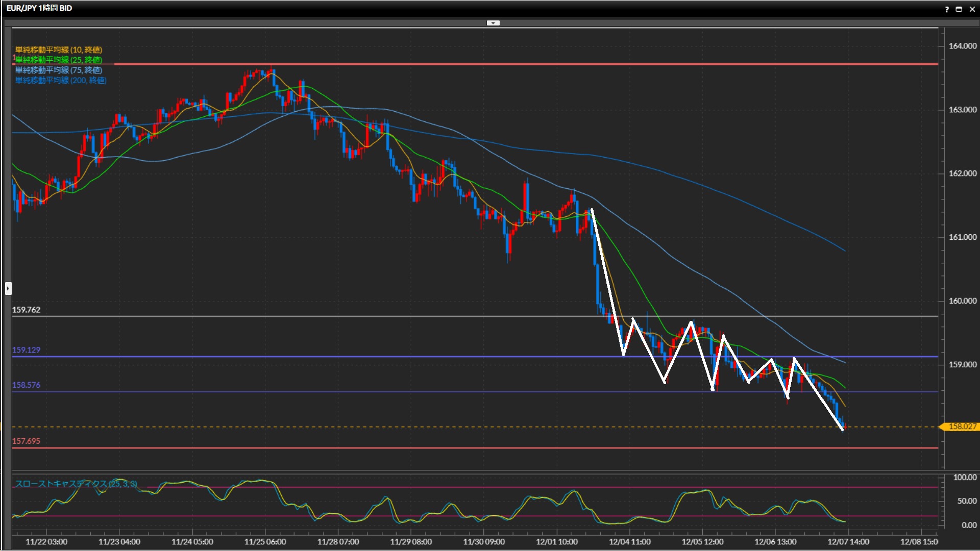Click the 単純移動平均線 (75, 終値) indicator label
The width and height of the screenshot is (980, 551).
pos(59,70)
